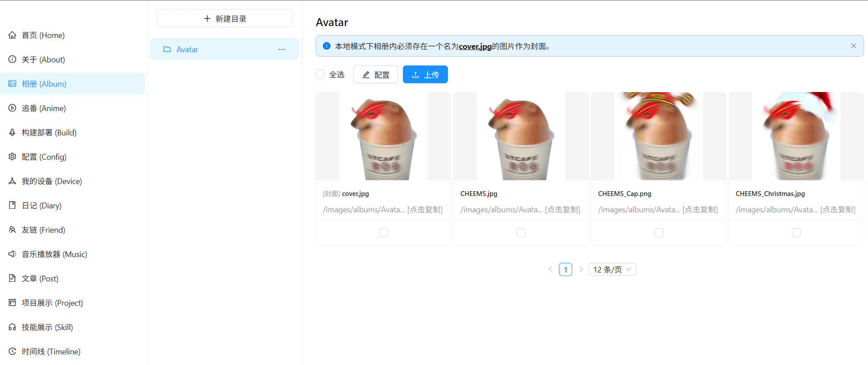Click the Music speaker icon
Image resolution: width=868 pixels, height=365 pixels.
pyautogui.click(x=12, y=254)
